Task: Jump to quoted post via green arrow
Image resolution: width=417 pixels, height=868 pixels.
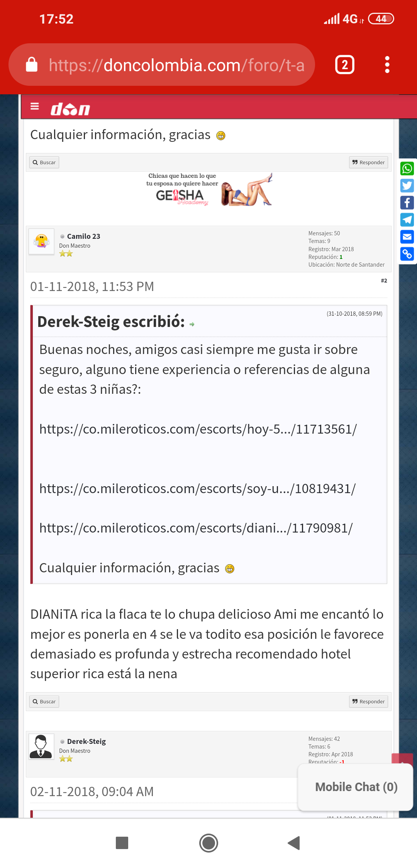Action: [x=192, y=324]
